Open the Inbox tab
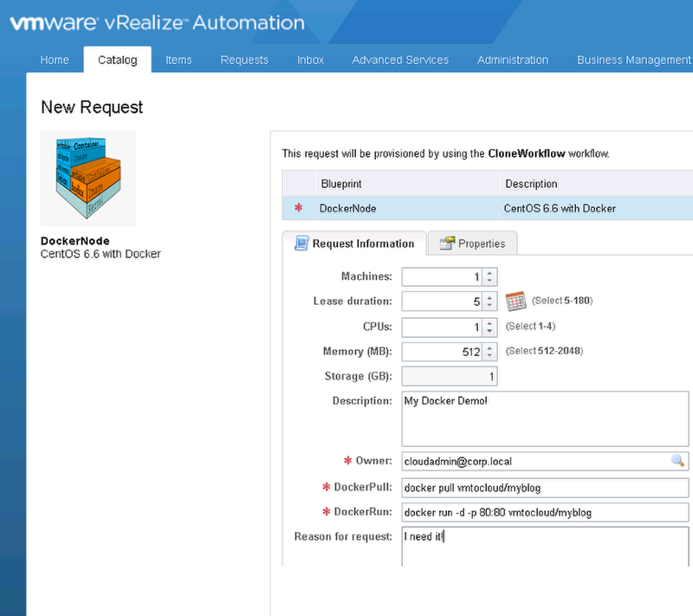This screenshot has height=616, width=693. tap(310, 60)
